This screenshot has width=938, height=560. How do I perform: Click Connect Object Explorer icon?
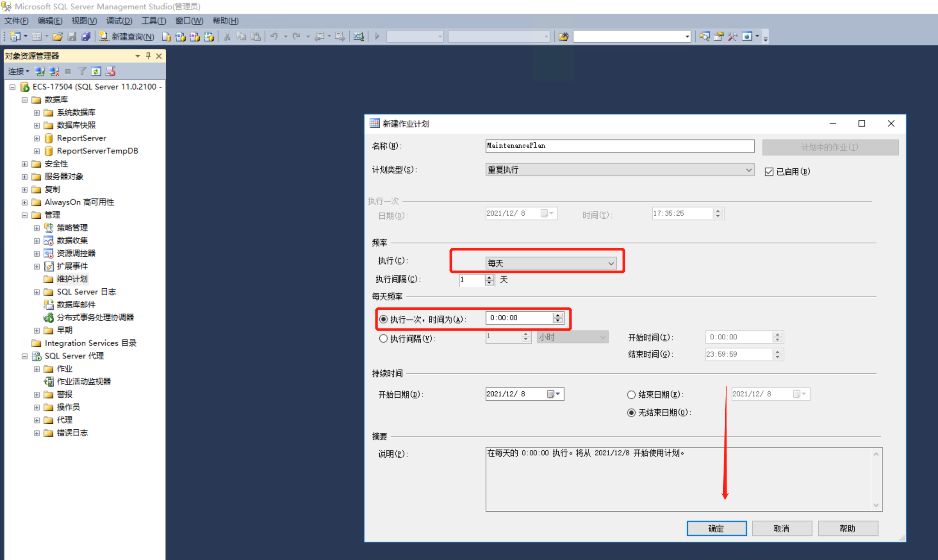tap(40, 71)
